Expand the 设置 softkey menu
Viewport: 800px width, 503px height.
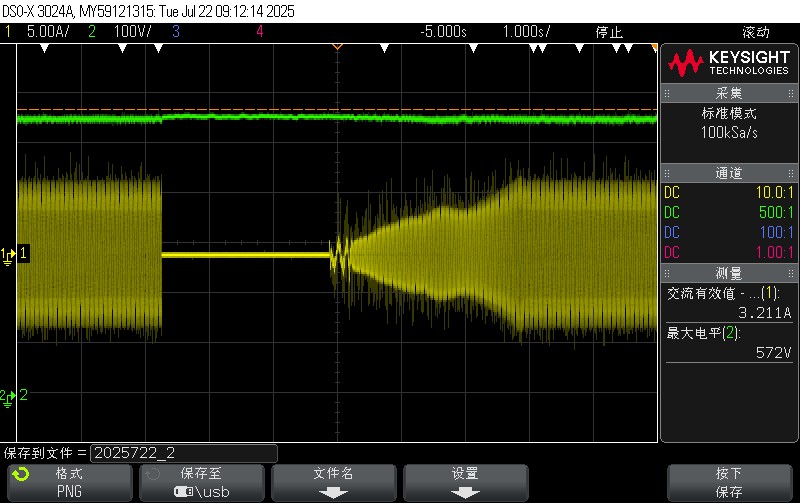pyautogui.click(x=464, y=482)
